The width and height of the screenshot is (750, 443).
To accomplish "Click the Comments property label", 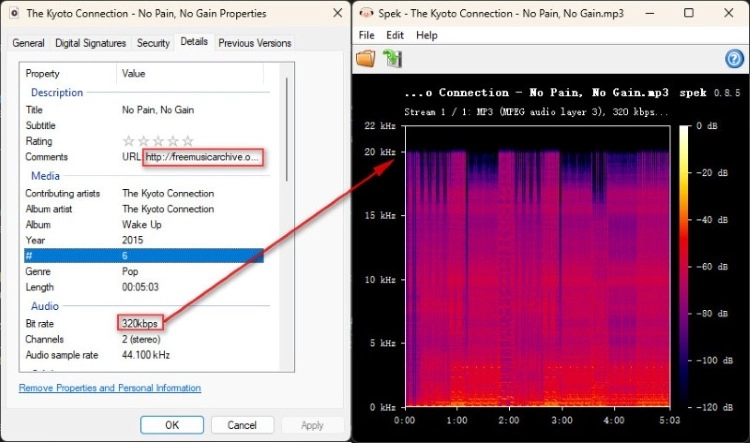I will (46, 156).
